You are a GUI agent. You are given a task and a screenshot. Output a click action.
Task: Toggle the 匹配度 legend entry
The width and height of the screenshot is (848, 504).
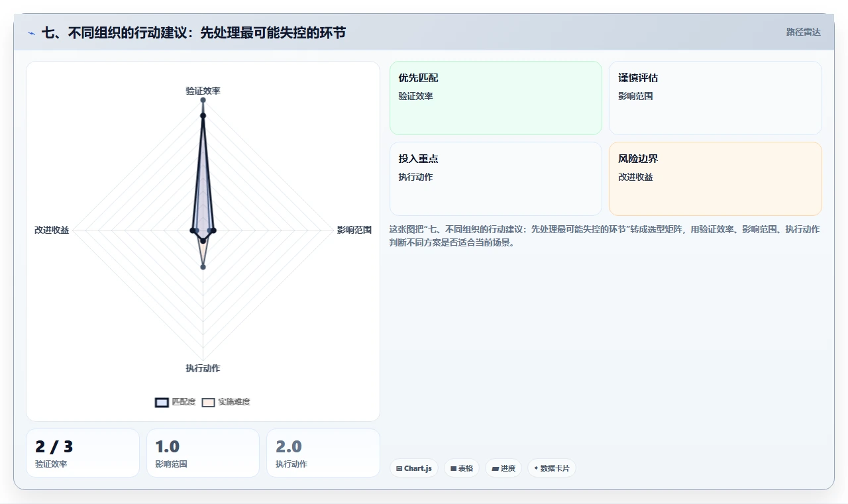click(176, 402)
